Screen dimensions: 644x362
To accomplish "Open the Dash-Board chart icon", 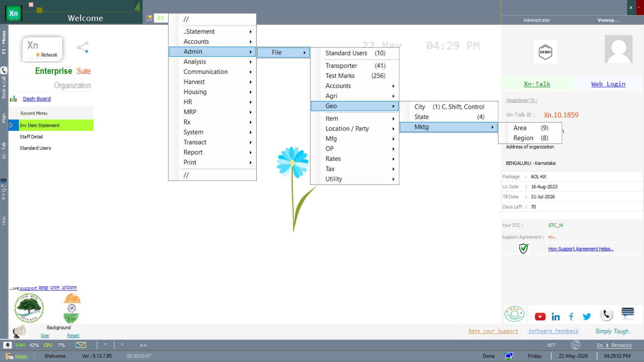I will pos(13,99).
